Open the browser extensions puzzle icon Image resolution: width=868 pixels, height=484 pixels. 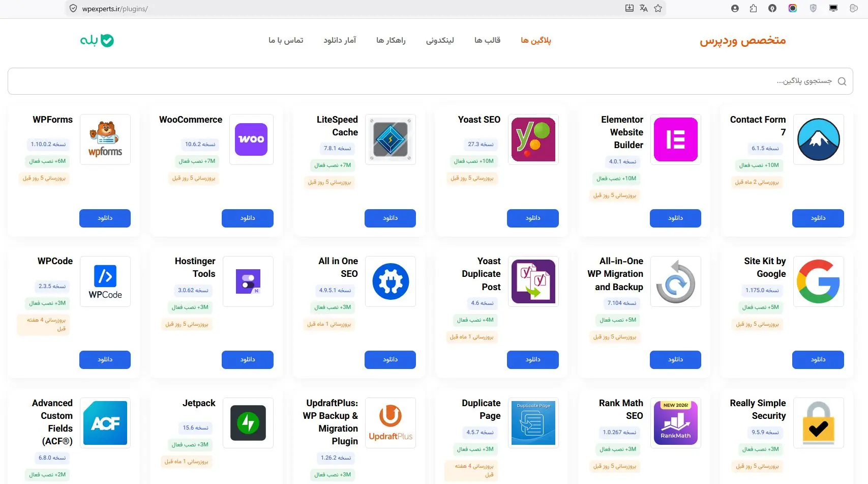[753, 8]
